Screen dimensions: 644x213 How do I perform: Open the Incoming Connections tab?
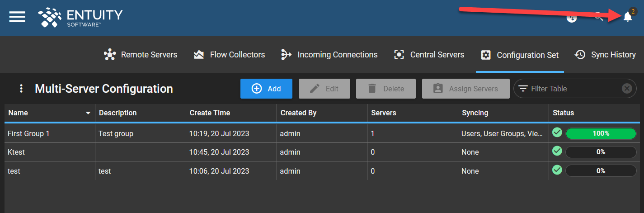coord(329,55)
